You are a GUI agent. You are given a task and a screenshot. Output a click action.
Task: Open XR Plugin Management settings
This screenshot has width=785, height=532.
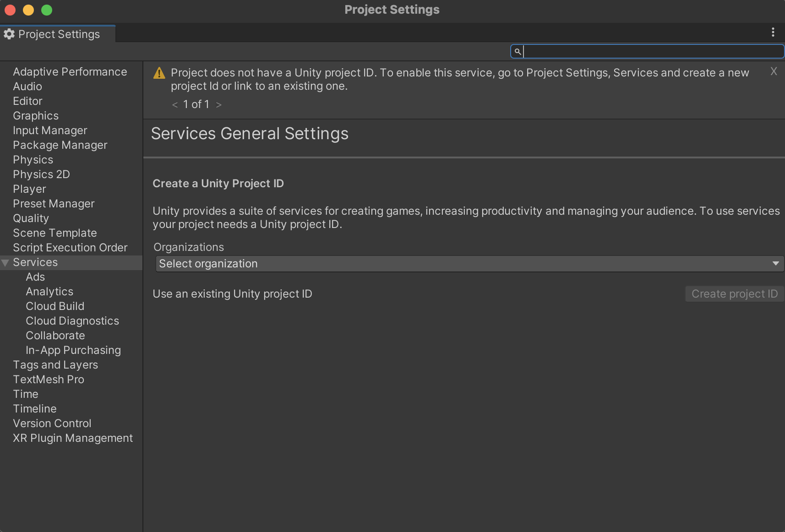coord(73,438)
